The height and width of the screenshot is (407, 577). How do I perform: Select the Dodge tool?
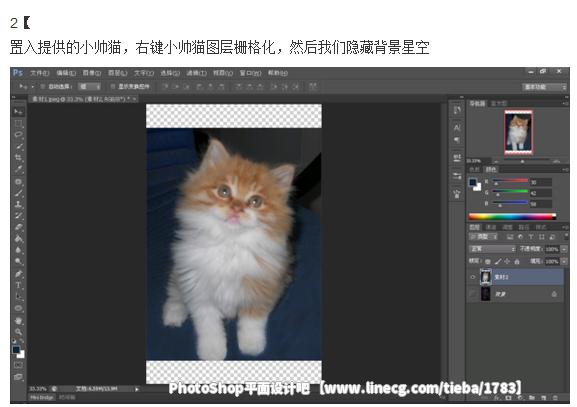(18, 261)
